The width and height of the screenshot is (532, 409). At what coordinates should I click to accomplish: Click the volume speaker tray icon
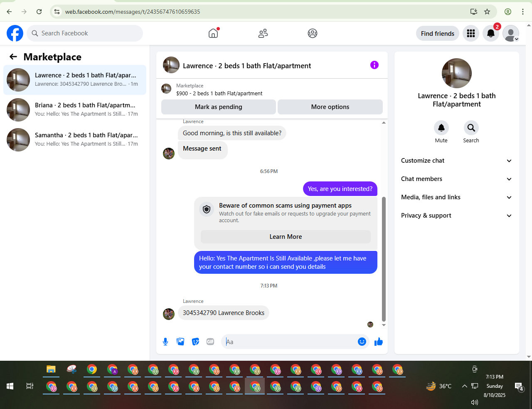[475, 402]
